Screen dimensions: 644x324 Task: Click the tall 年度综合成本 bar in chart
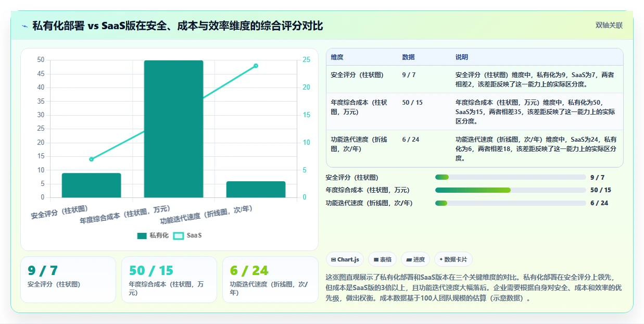point(173,129)
